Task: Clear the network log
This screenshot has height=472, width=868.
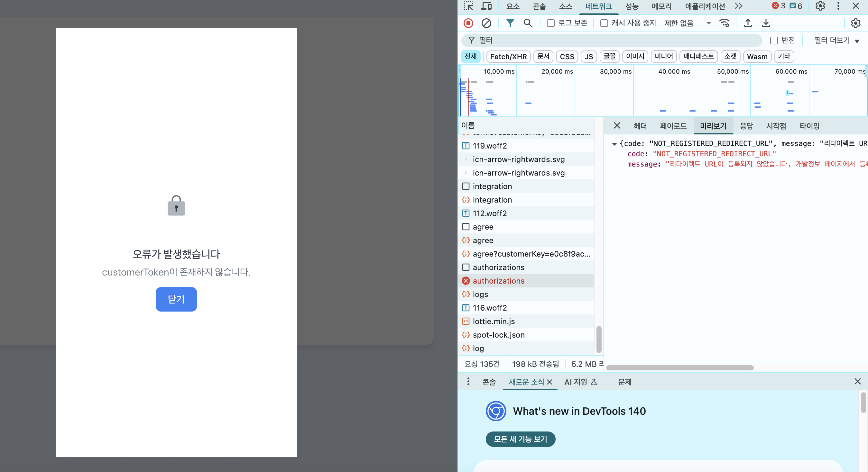Action: [x=486, y=23]
